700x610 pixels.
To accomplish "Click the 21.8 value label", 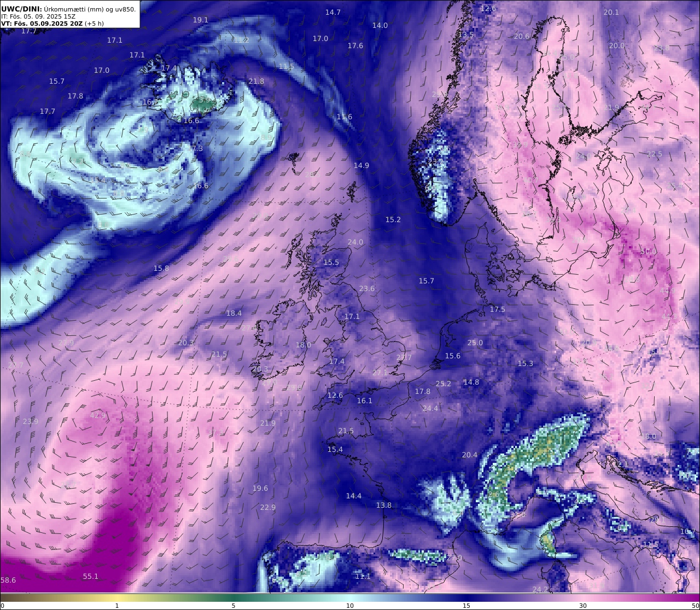I will coord(256,81).
